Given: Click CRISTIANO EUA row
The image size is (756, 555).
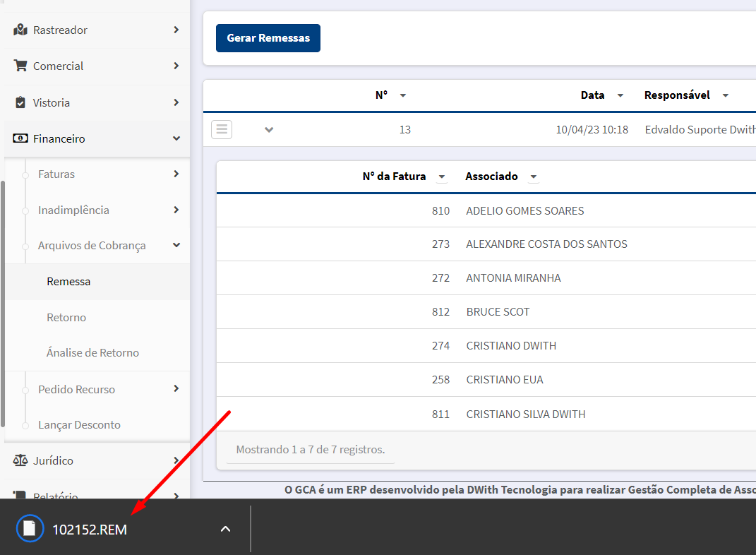Looking at the screenshot, I should tap(486, 380).
